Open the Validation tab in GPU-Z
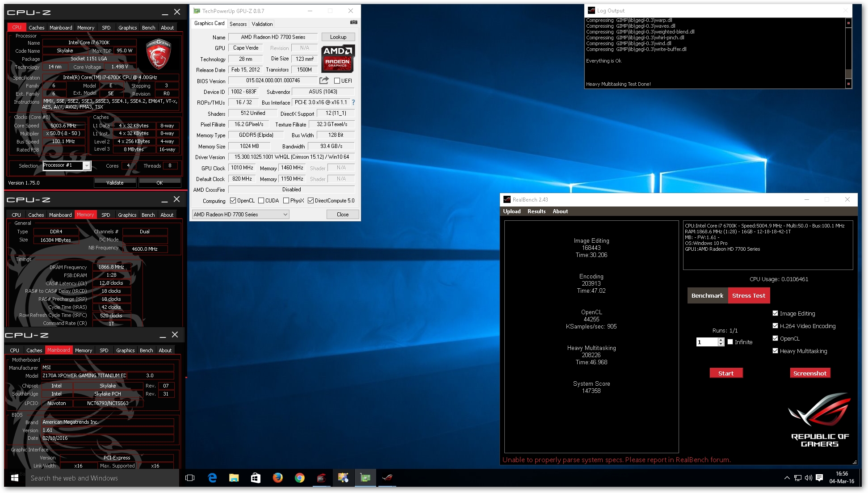868x493 pixels. [x=262, y=24]
